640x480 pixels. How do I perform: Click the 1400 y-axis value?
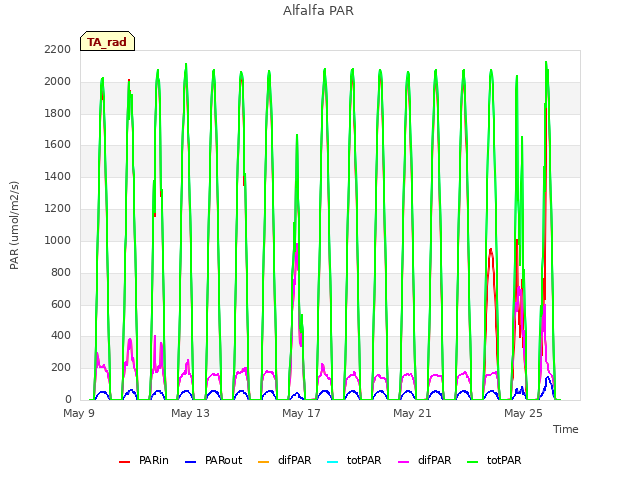(58, 177)
